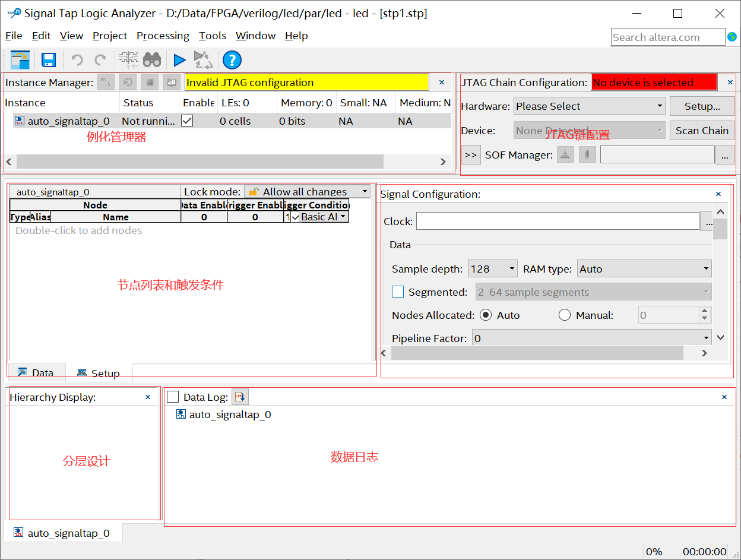Image resolution: width=741 pixels, height=560 pixels.
Task: Open the Edit menu
Action: click(x=41, y=36)
